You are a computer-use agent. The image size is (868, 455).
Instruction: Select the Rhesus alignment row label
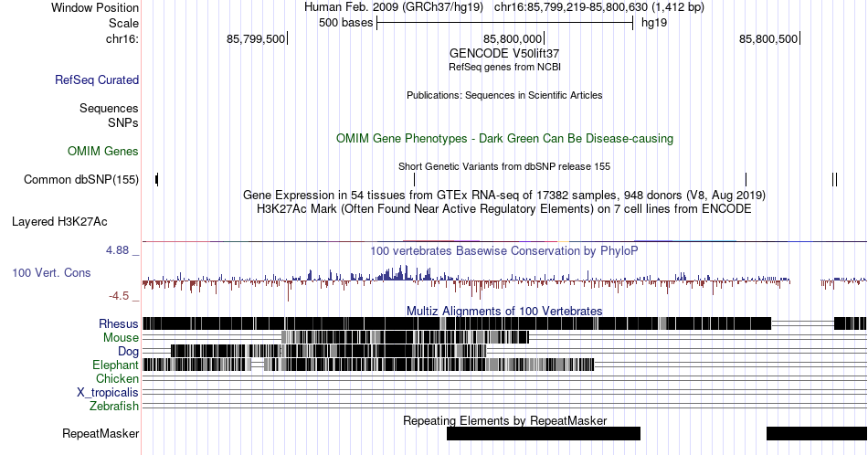(119, 323)
